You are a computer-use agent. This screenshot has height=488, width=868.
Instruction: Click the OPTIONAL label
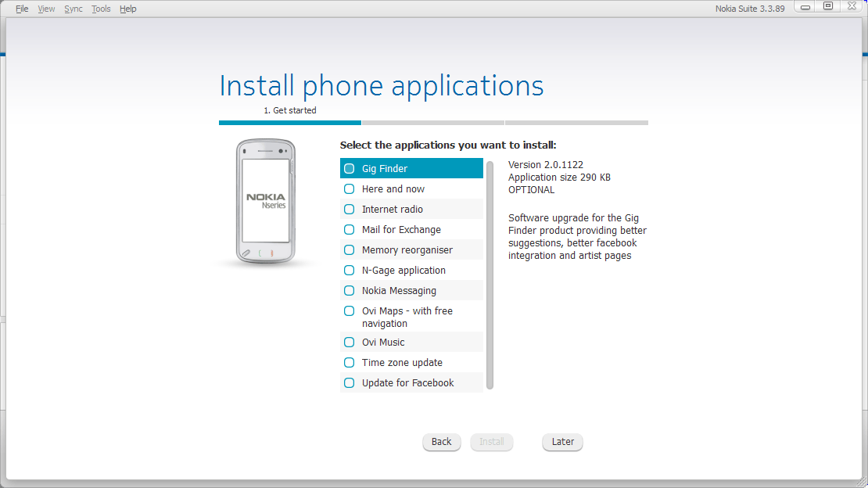coord(532,190)
